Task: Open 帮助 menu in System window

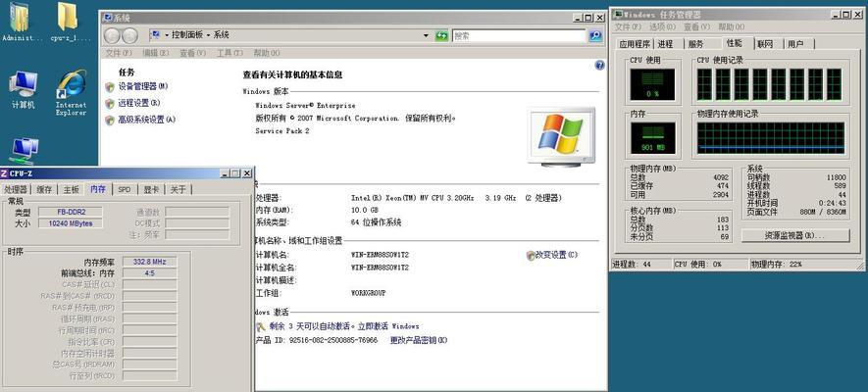Action: click(x=267, y=53)
